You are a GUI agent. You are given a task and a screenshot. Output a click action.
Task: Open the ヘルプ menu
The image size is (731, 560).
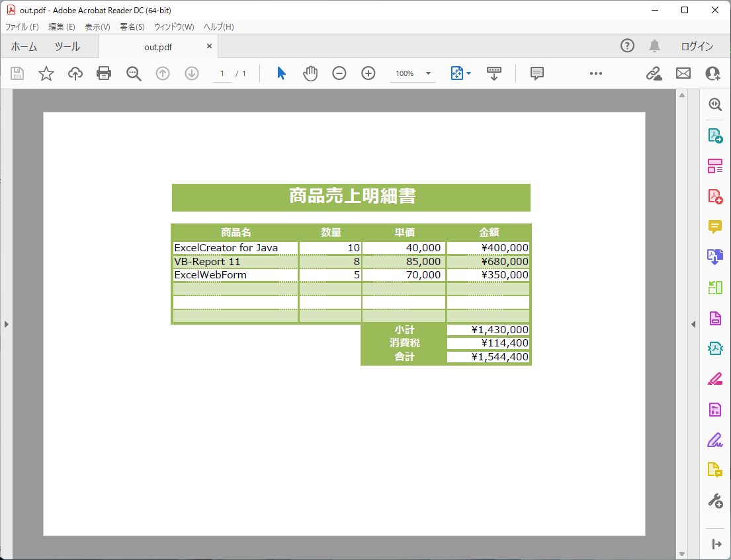tap(219, 27)
